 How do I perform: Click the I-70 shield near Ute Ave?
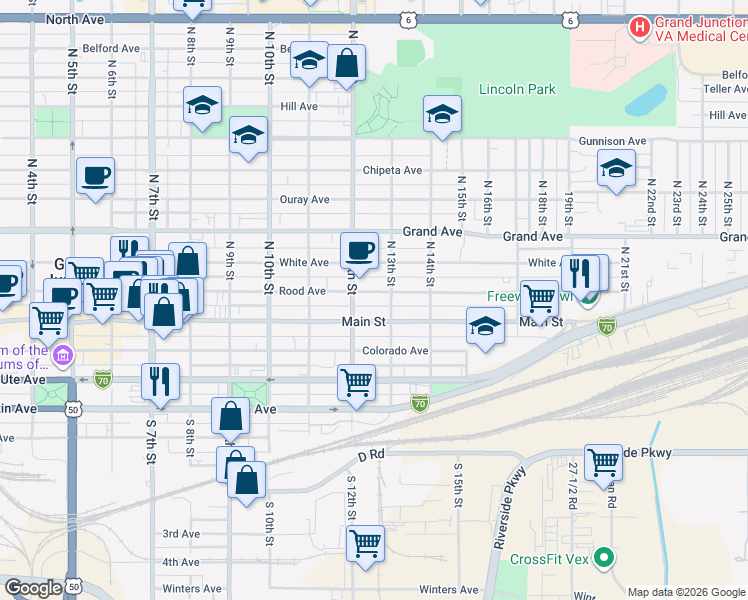[103, 380]
